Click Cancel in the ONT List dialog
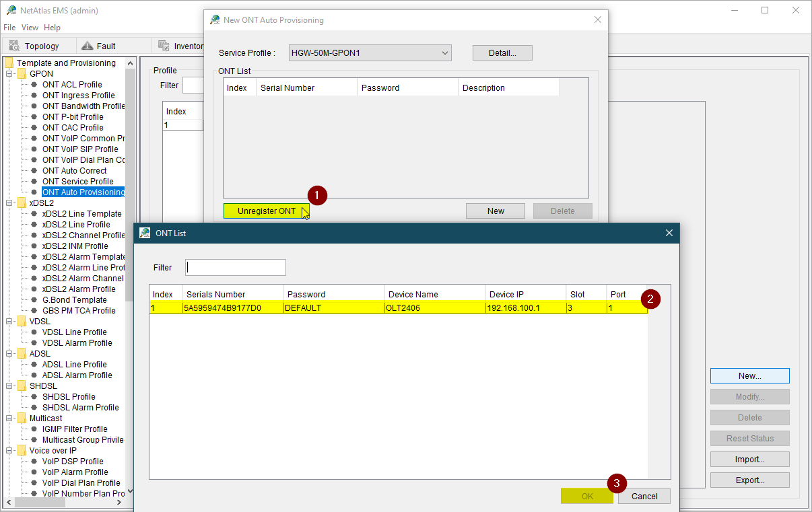Screen dimensions: 812x512 644,497
